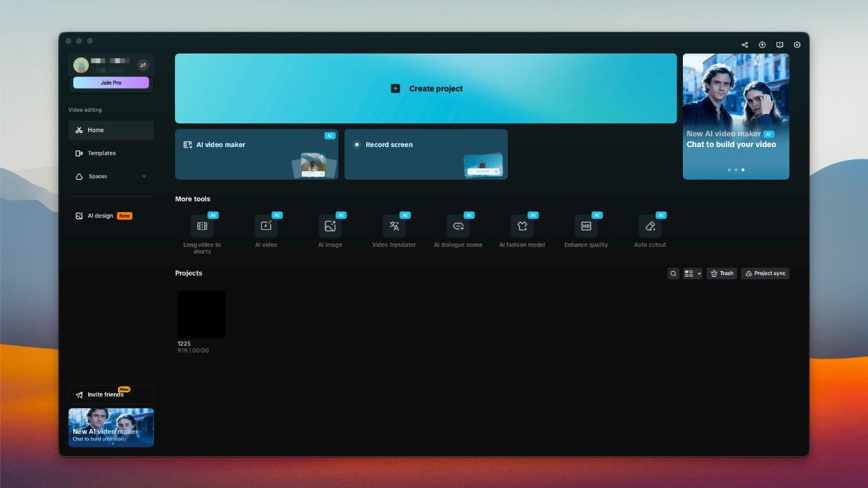Choose the AI fashion model tool
Viewport: 868px width, 488px height.
(521, 226)
